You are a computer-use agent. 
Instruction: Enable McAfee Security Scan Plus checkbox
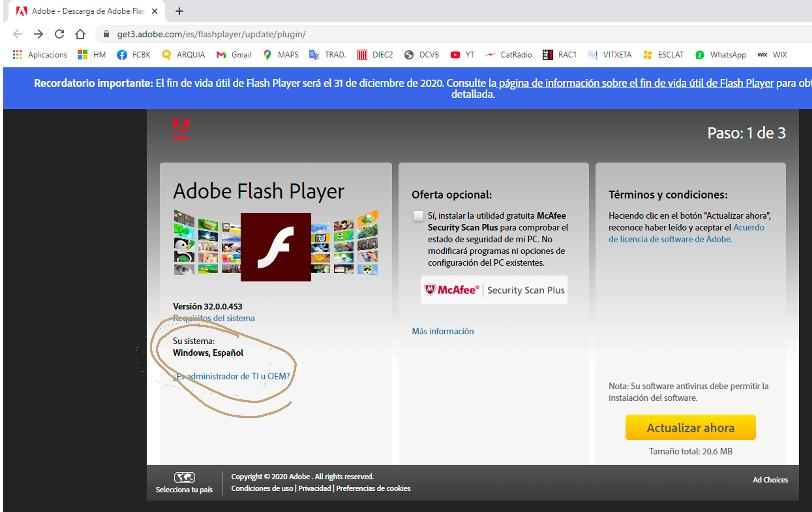pos(418,216)
